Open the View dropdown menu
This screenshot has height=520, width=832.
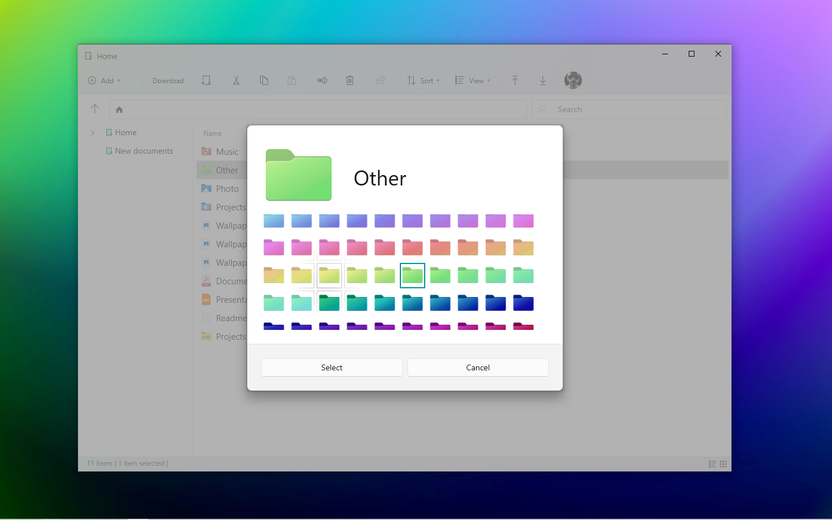pyautogui.click(x=472, y=81)
